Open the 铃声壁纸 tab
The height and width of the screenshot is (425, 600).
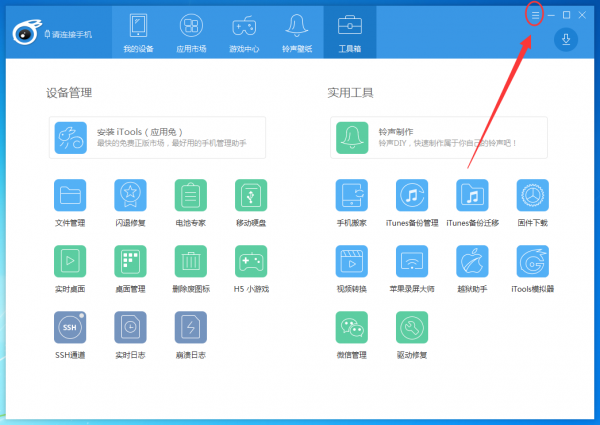point(297,33)
